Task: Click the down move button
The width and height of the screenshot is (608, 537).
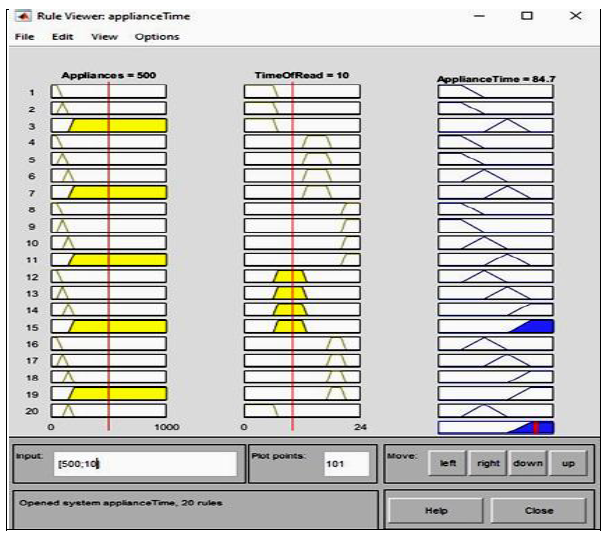Action: (x=528, y=464)
